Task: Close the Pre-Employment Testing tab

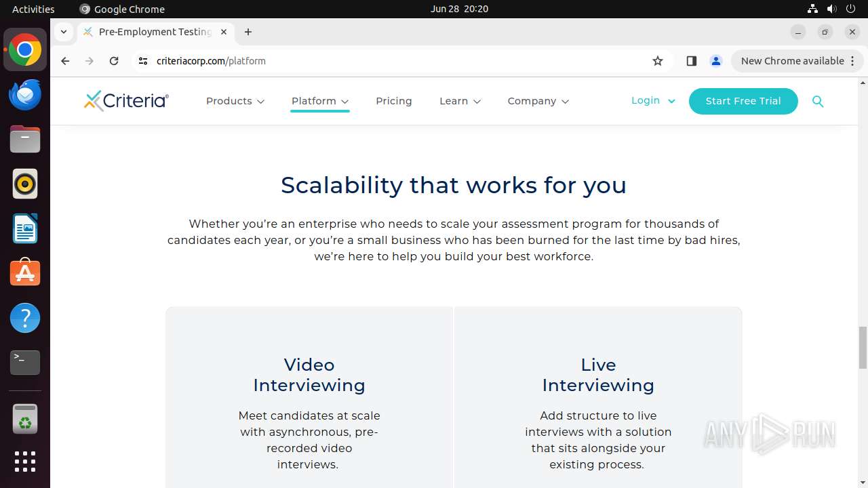Action: click(224, 32)
